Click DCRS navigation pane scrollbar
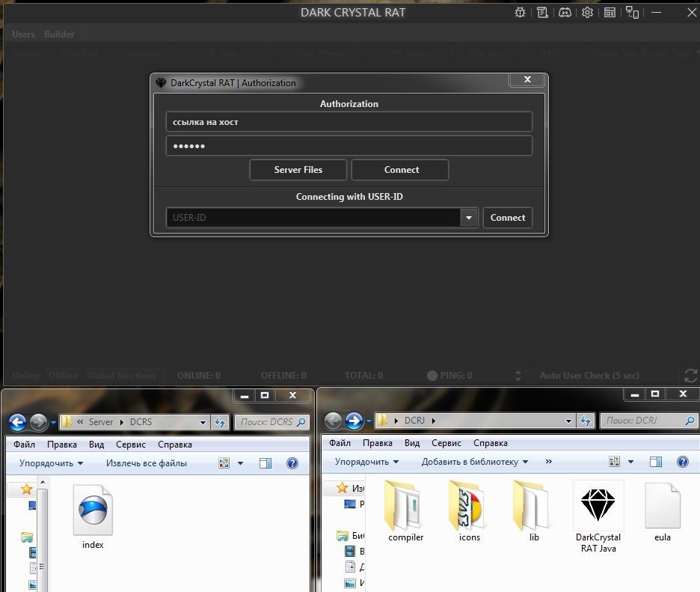The height and width of the screenshot is (592, 700). [43, 536]
